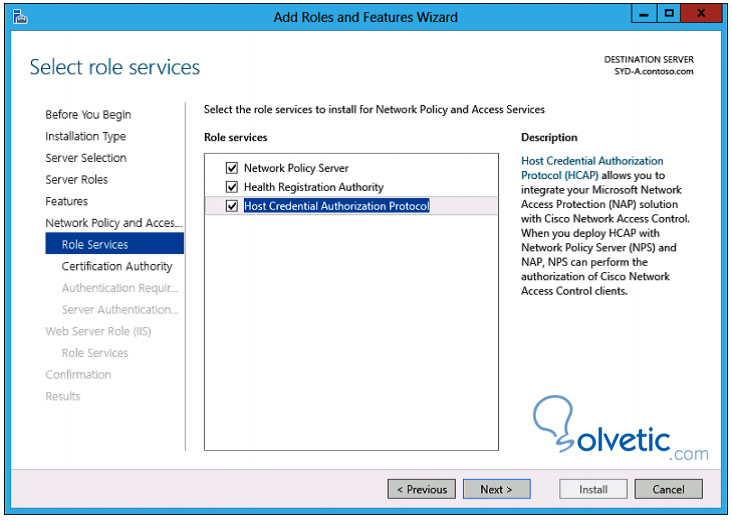This screenshot has height=521, width=732.
Task: Click the Results step
Action: tap(63, 396)
